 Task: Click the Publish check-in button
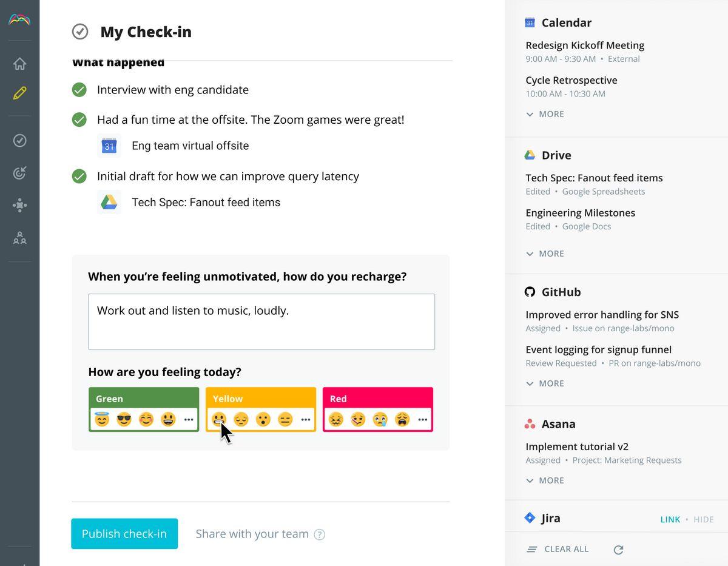pos(124,534)
